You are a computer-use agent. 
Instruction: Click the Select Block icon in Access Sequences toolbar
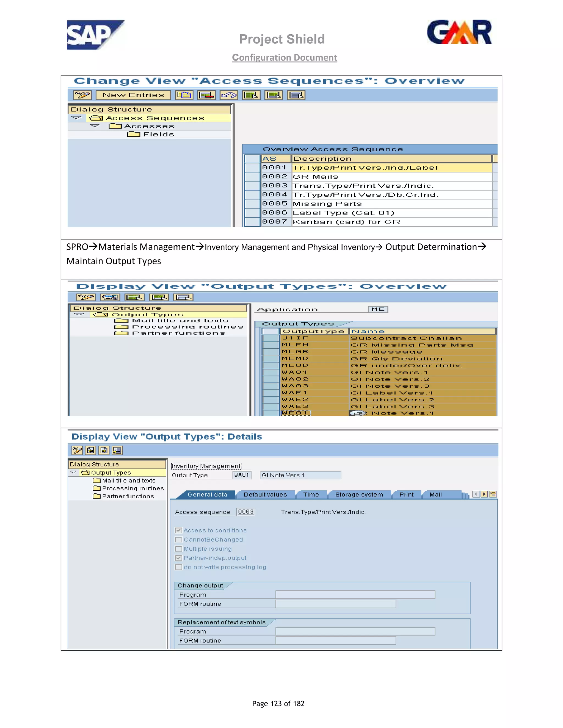274,95
